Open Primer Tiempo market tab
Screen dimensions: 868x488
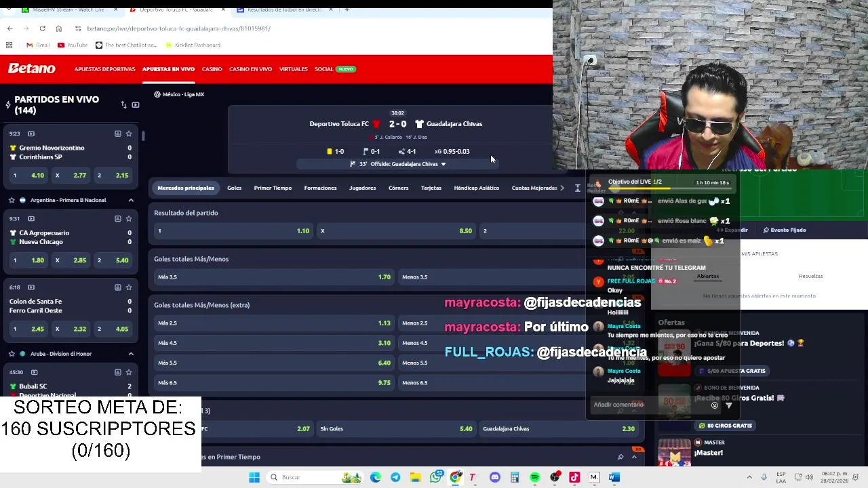(x=273, y=188)
